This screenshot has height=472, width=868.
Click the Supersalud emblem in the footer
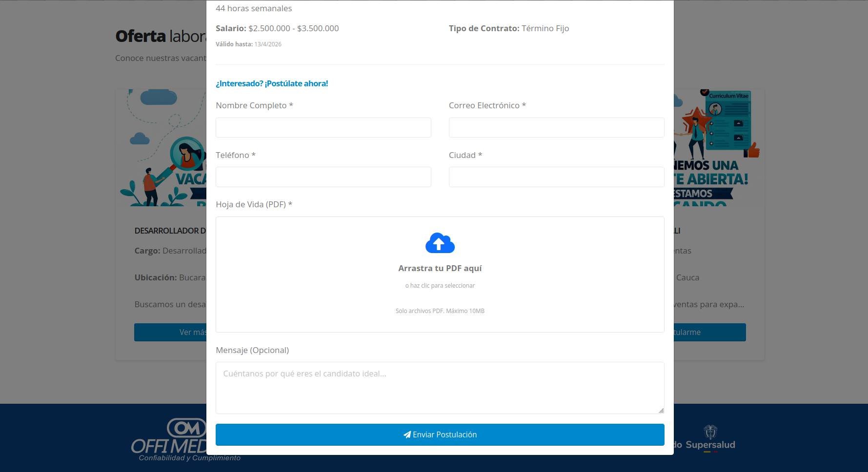(x=710, y=432)
